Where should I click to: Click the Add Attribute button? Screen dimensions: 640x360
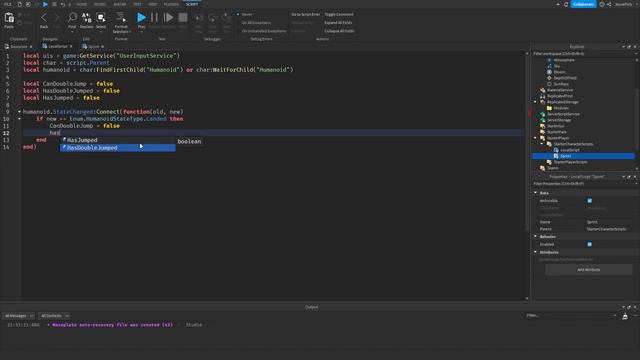coord(589,270)
